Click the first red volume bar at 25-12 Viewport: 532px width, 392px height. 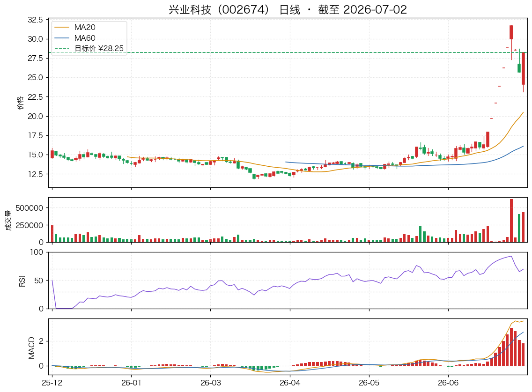[52, 234]
